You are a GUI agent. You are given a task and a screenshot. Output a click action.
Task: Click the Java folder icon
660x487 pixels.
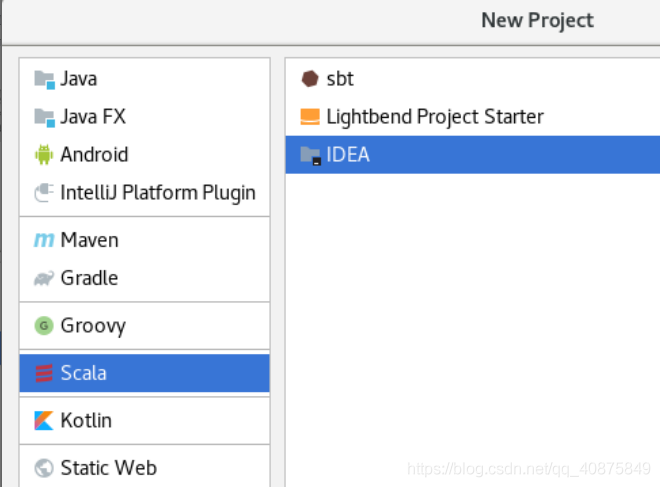(x=44, y=80)
